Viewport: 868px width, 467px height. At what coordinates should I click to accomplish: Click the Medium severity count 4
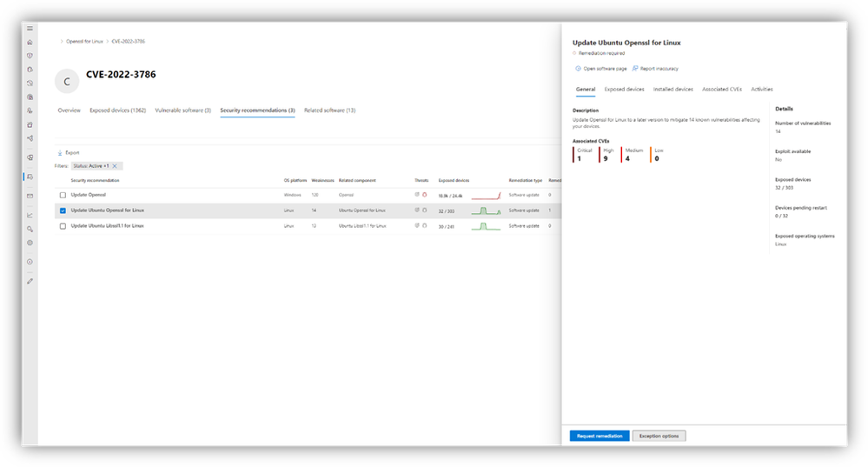[627, 159]
